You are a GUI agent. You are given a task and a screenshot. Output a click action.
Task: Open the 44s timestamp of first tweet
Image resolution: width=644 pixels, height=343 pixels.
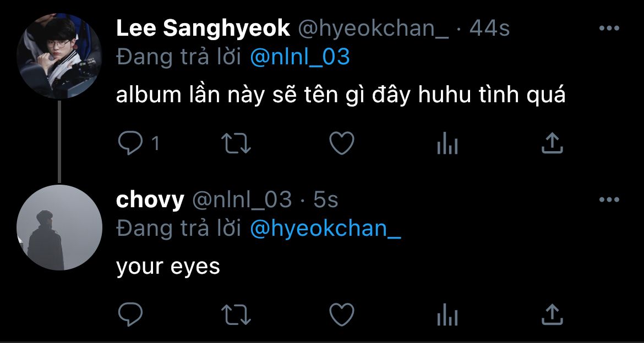click(x=489, y=29)
